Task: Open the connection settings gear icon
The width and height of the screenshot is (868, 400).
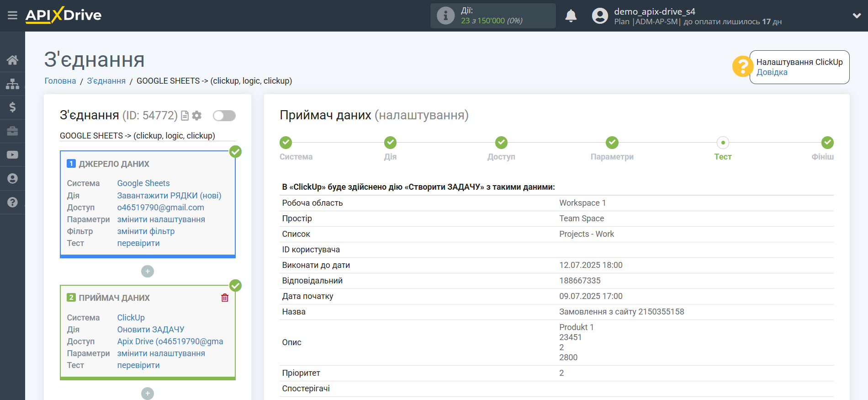Action: (x=197, y=116)
